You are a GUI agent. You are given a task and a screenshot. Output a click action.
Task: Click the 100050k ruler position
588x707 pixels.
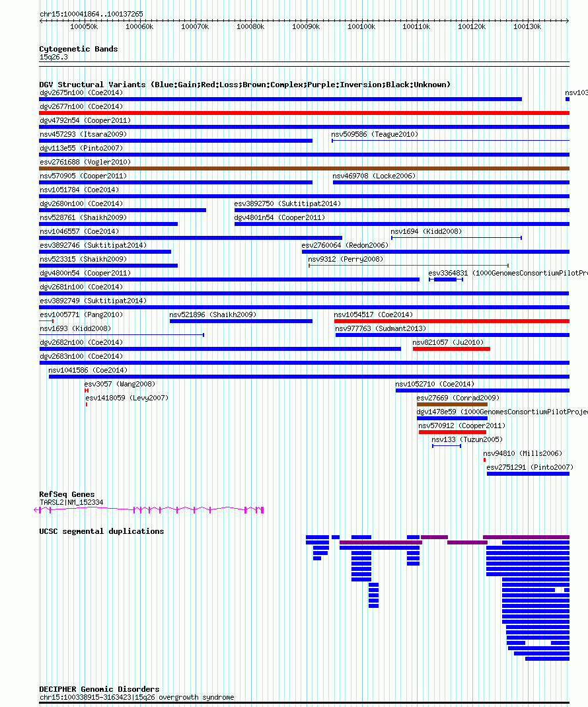click(x=84, y=26)
